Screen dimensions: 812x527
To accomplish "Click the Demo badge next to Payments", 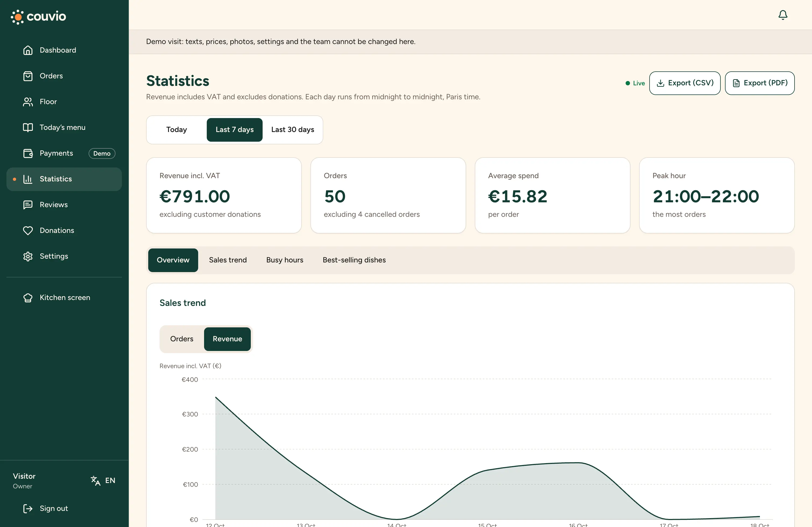I will (102, 153).
